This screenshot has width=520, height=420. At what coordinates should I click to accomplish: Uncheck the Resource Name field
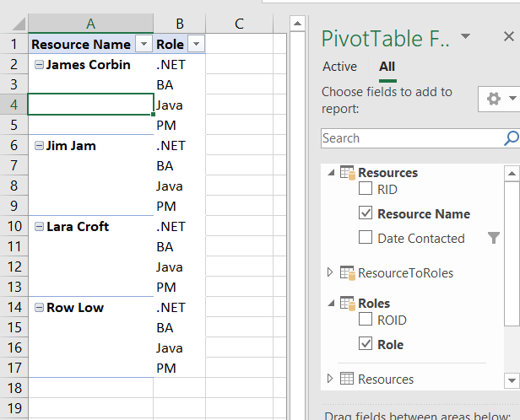tap(366, 214)
